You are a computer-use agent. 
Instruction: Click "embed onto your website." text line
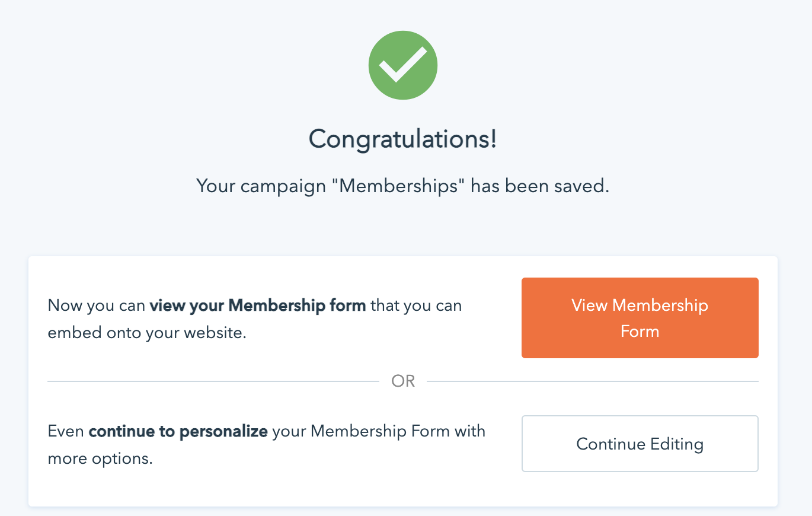(146, 333)
